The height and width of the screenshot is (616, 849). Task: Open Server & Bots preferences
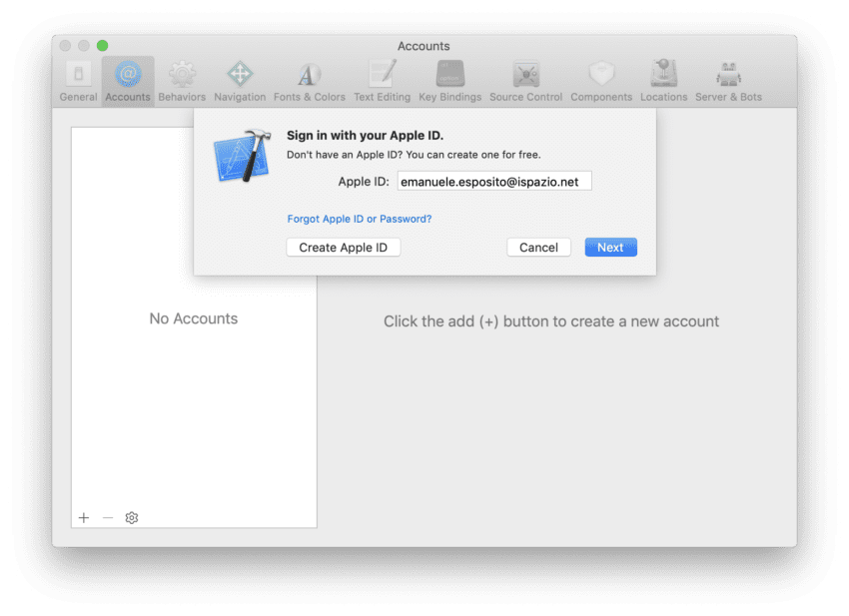[728, 81]
